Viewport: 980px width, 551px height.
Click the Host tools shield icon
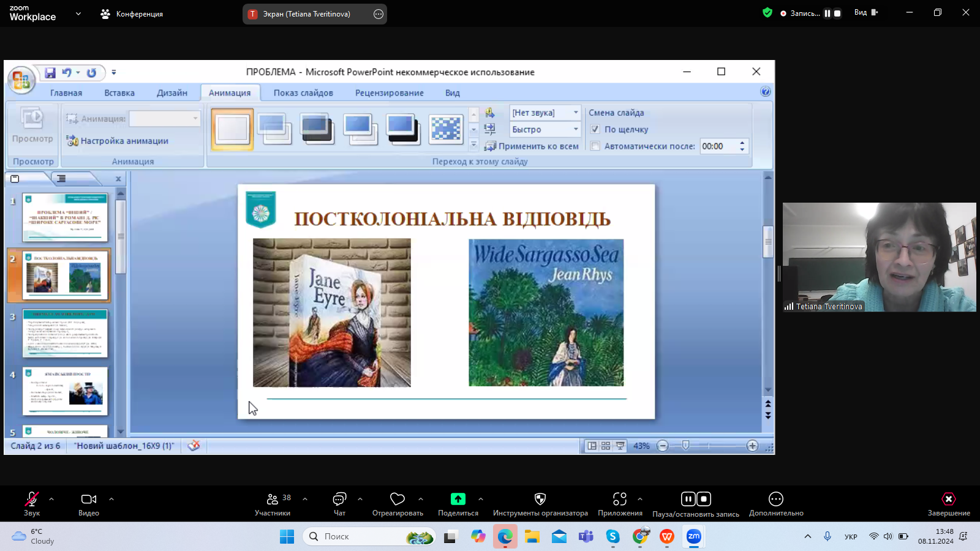point(540,499)
